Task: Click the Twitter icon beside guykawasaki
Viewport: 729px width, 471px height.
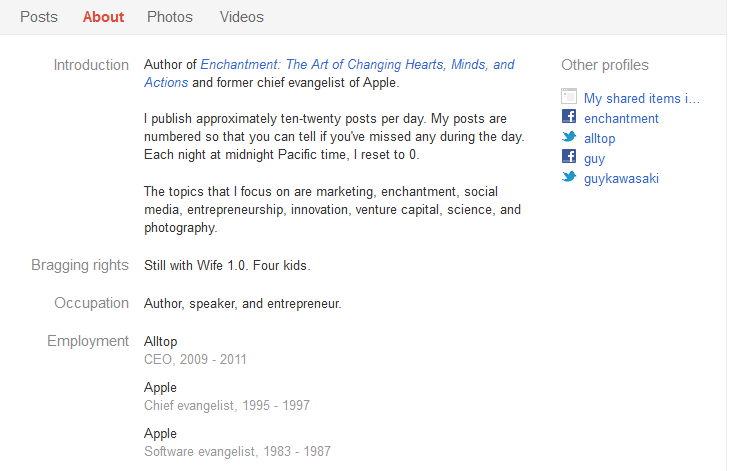Action: pyautogui.click(x=569, y=178)
